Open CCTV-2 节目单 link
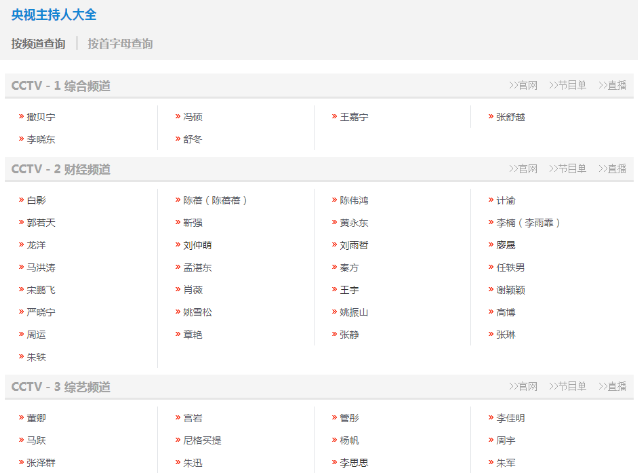The width and height of the screenshot is (638, 473). point(568,169)
